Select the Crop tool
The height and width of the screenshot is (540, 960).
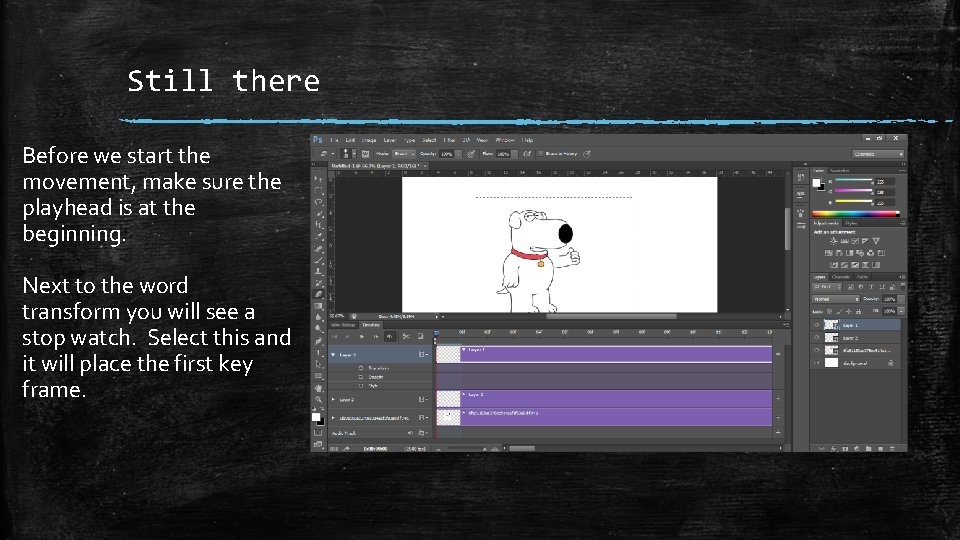[x=319, y=225]
